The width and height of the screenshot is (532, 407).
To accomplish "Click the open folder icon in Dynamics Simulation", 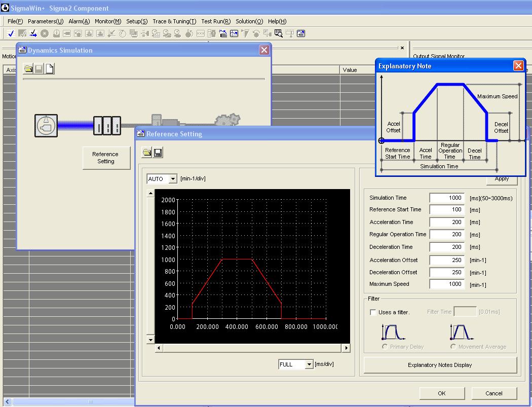I will click(28, 69).
